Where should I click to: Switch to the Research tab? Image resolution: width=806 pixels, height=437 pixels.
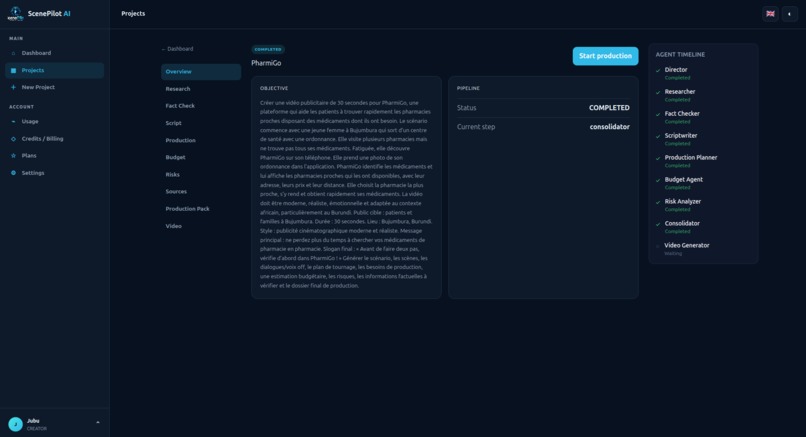point(201,89)
